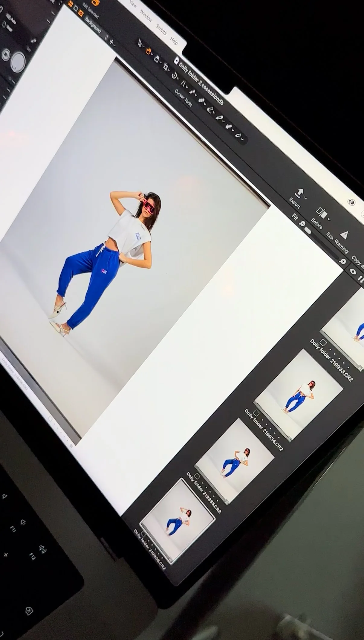This screenshot has height=640, width=364.
Task: Select the white balance picker tool
Action: coord(220,118)
